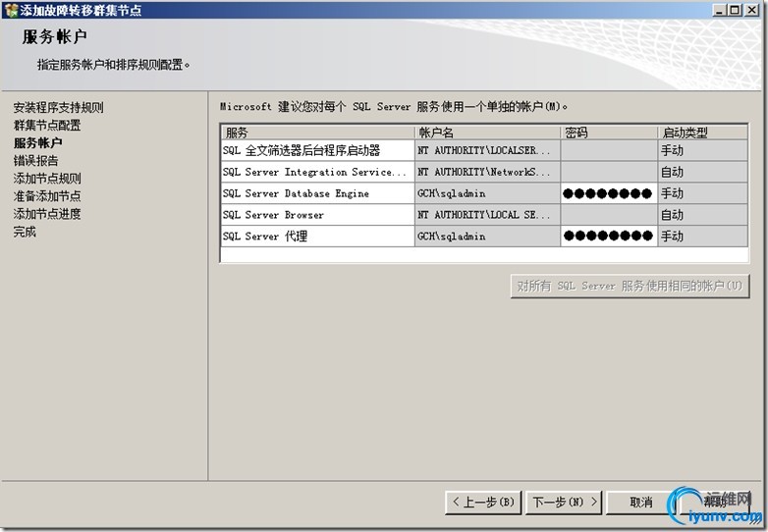
Task: Click password field for SQL Server 代理
Action: [609, 236]
